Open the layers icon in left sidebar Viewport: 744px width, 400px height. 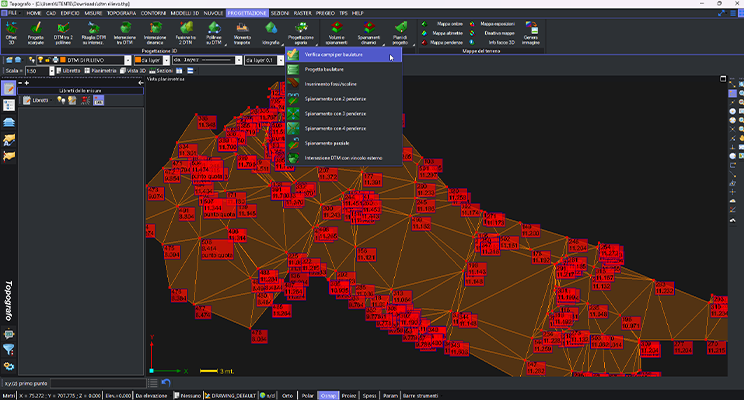pos(9,122)
